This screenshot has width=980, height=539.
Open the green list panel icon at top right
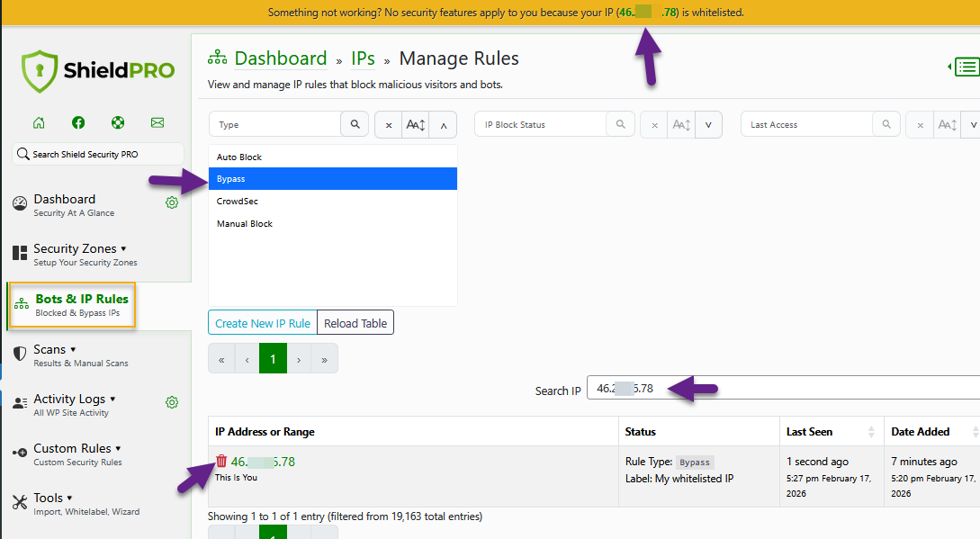click(x=967, y=67)
